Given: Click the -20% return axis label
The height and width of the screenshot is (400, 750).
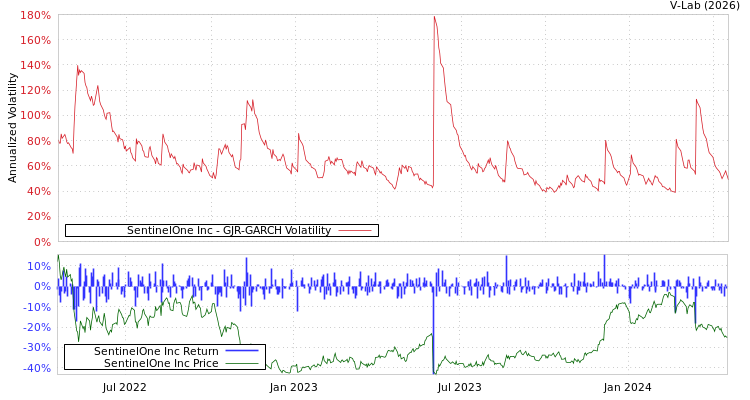Looking at the screenshot, I should (37, 328).
